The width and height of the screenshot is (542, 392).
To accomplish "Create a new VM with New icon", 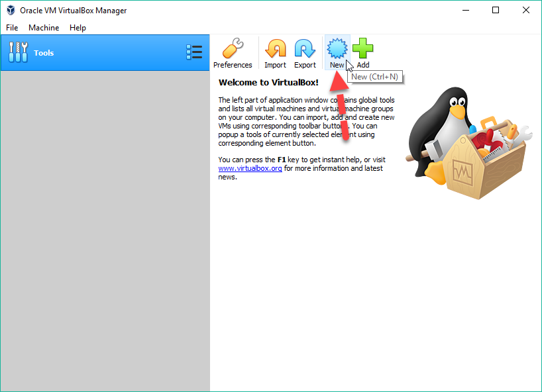I will pyautogui.click(x=337, y=50).
